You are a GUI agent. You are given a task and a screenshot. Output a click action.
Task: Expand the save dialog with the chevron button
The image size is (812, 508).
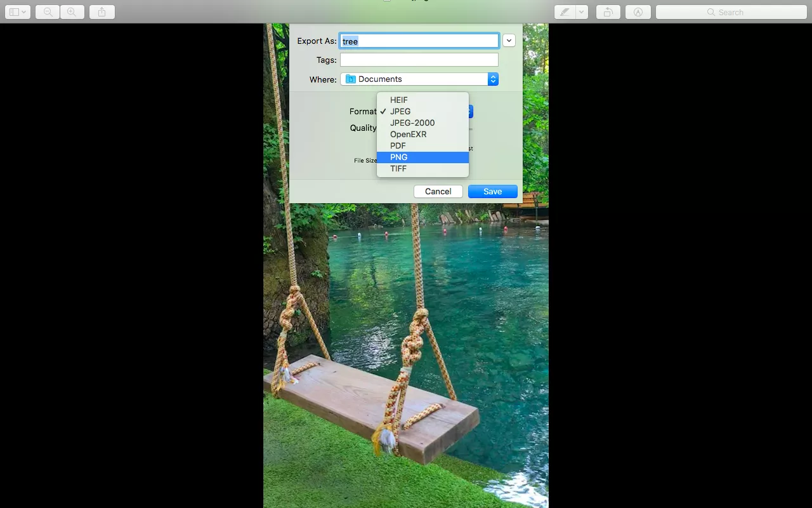coord(509,41)
